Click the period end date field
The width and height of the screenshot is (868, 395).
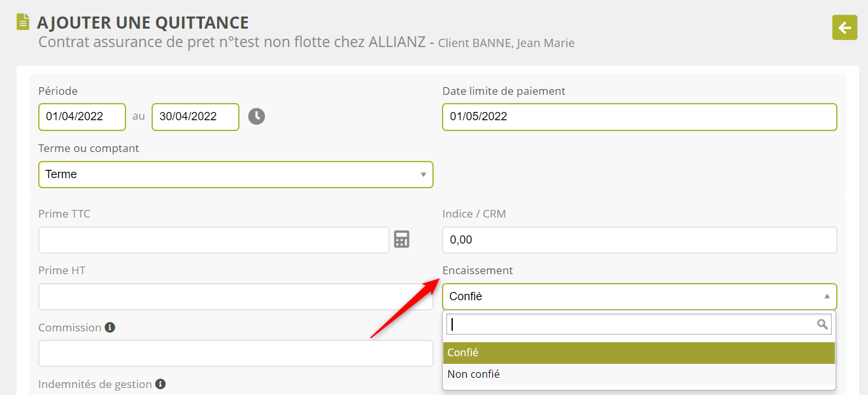click(x=196, y=116)
